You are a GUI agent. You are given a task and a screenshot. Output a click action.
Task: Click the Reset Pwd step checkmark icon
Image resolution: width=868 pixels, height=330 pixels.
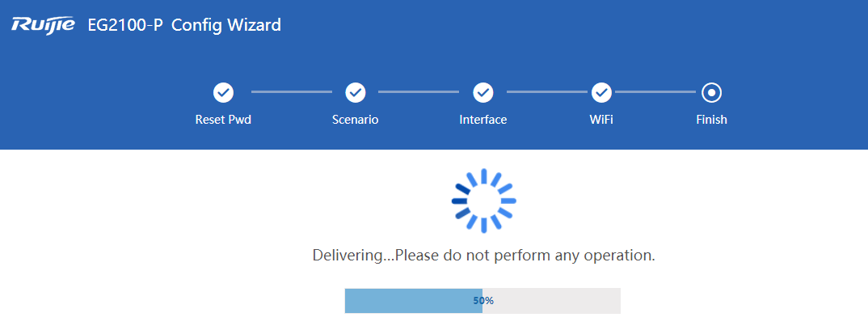coord(223,93)
